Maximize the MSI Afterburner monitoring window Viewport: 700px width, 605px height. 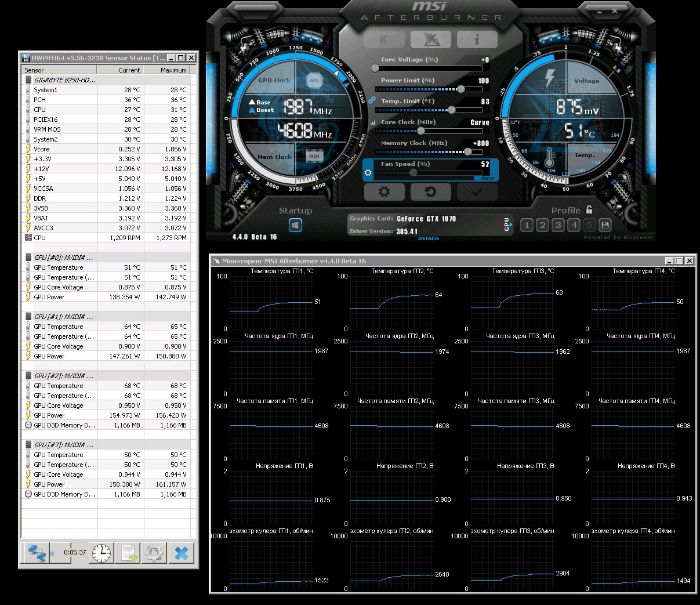(x=679, y=261)
